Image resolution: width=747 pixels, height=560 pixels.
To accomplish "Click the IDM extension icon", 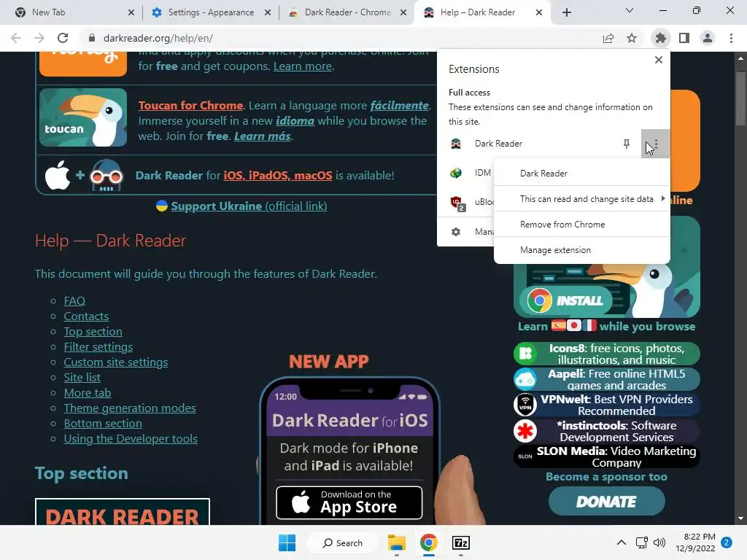I will [x=456, y=173].
